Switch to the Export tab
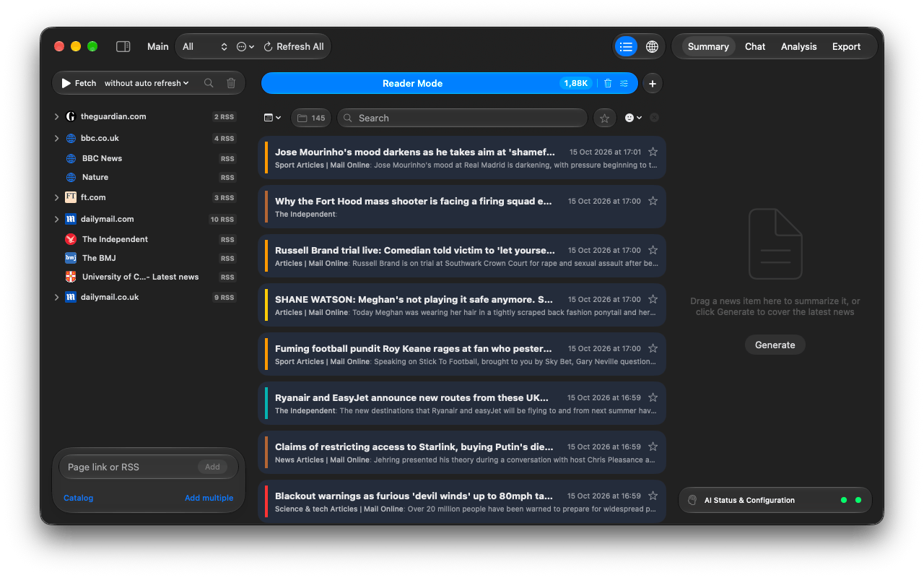The height and width of the screenshot is (578, 924). pos(846,46)
